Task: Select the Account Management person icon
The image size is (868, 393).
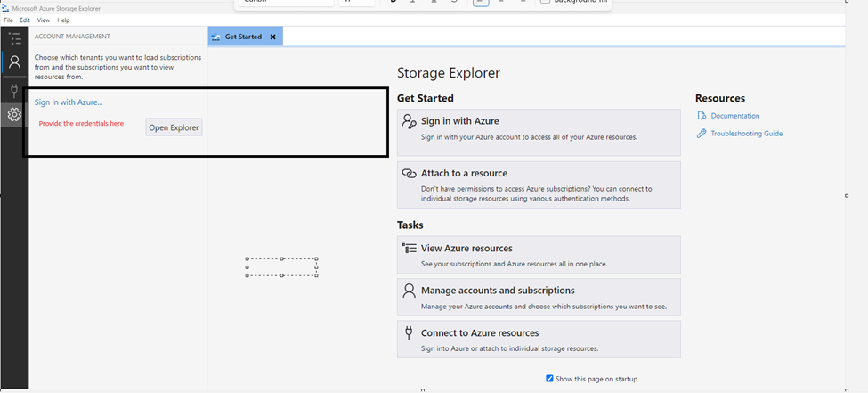Action: click(x=14, y=61)
